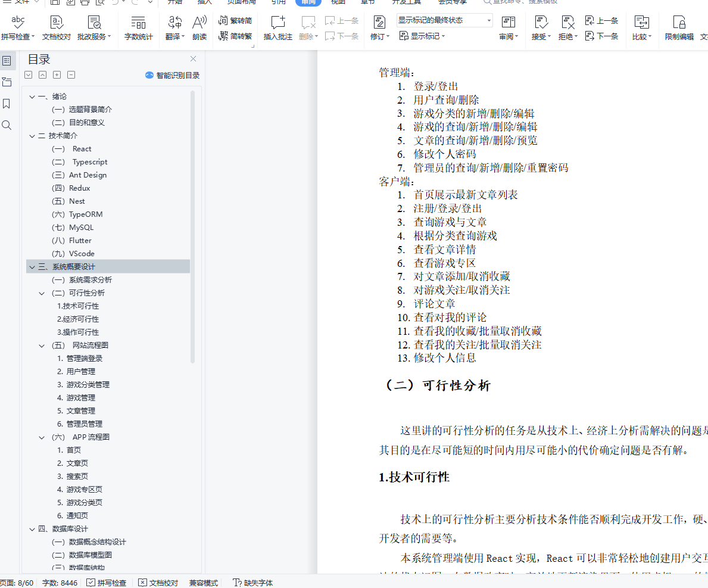Open the 接受 dropdown arrow

[549, 36]
